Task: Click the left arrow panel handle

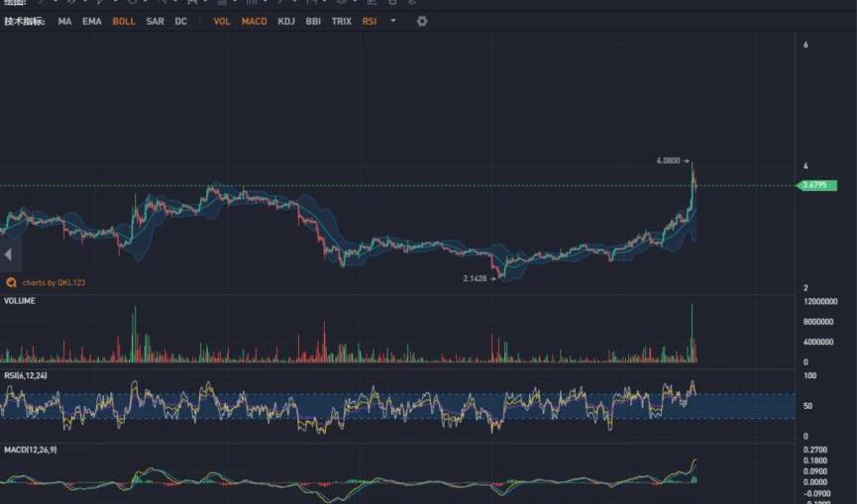Action: (8, 254)
